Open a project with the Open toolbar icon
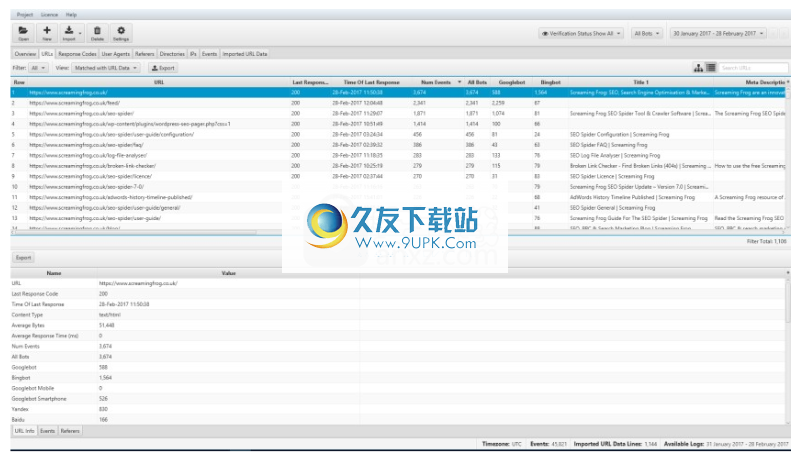 (x=23, y=33)
